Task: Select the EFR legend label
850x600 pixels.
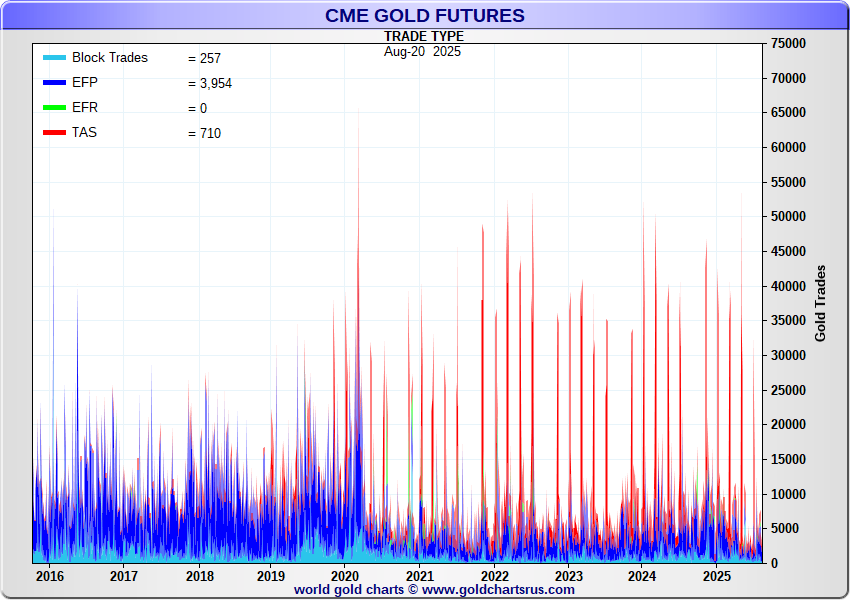Action: (85, 107)
